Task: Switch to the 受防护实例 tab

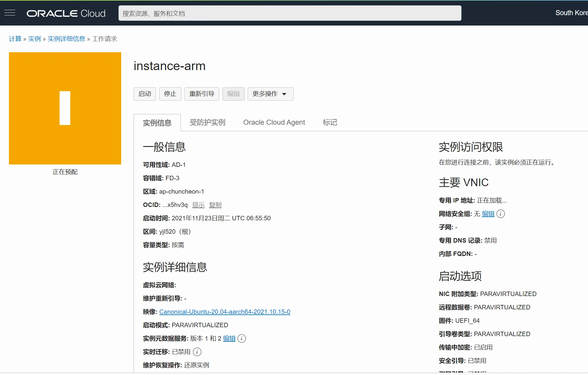Action: [208, 122]
